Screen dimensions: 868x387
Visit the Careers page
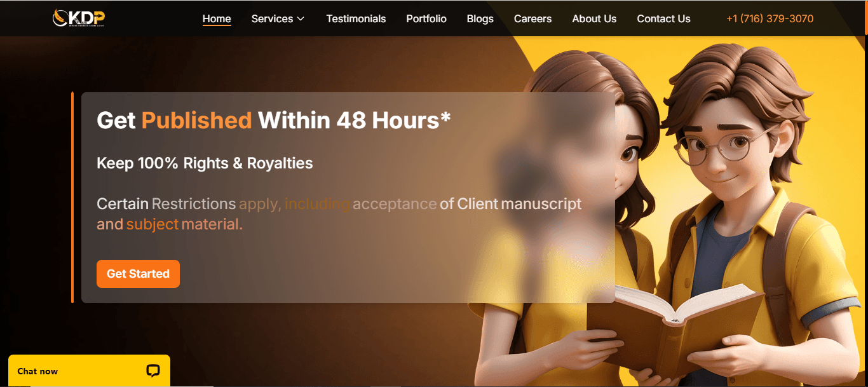pyautogui.click(x=532, y=18)
